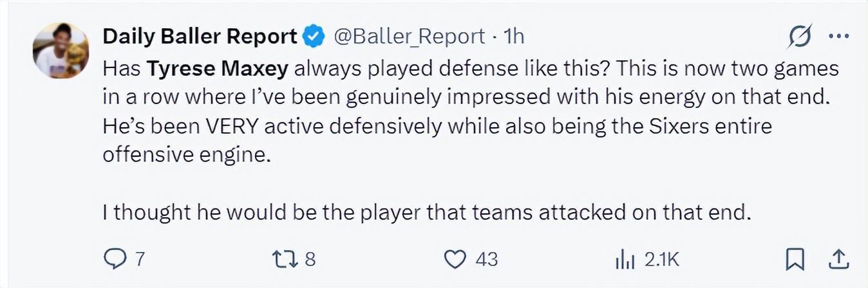Screen dimensions: 868x288
Task: Open the three-dot more options menu
Action: click(838, 37)
